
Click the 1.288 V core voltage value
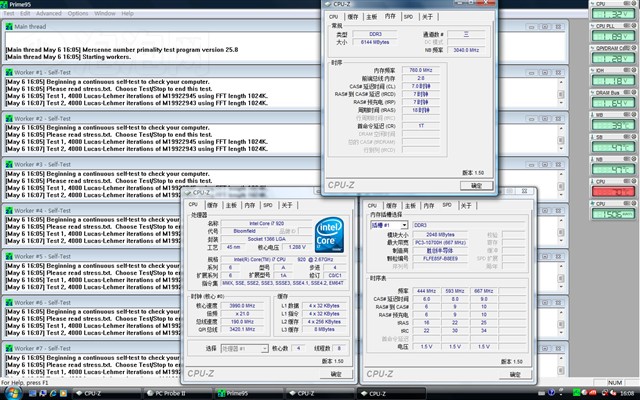tap(297, 247)
